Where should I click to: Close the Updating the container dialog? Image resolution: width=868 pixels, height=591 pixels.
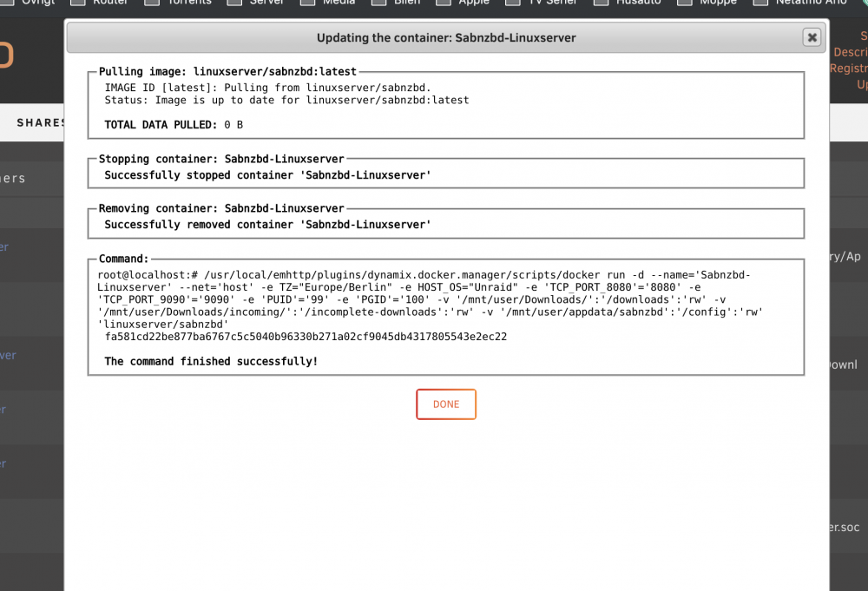(x=812, y=37)
